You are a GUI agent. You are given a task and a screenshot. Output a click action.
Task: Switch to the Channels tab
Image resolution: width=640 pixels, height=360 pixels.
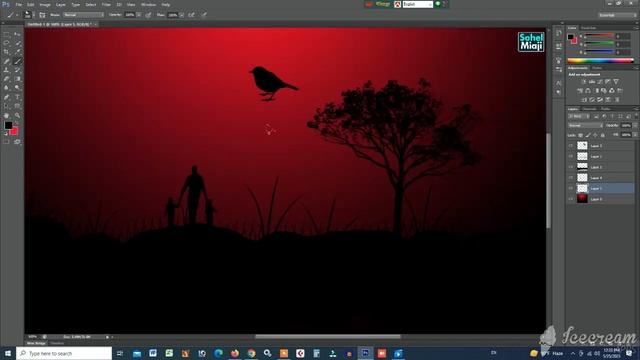pyautogui.click(x=589, y=109)
